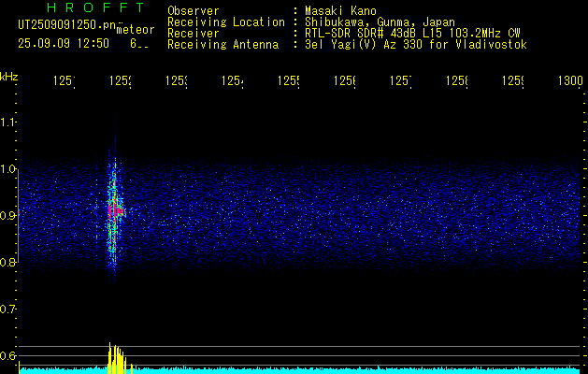Select the 3el Yagi(V) Az 330 antenna text
The width and height of the screenshot is (588, 374).
click(x=416, y=45)
